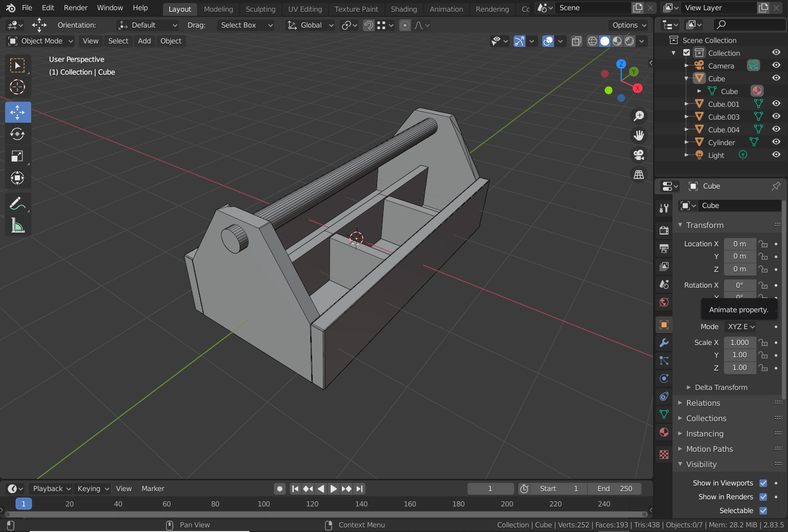Toggle camera view icon
The width and height of the screenshot is (788, 532).
pos(639,155)
